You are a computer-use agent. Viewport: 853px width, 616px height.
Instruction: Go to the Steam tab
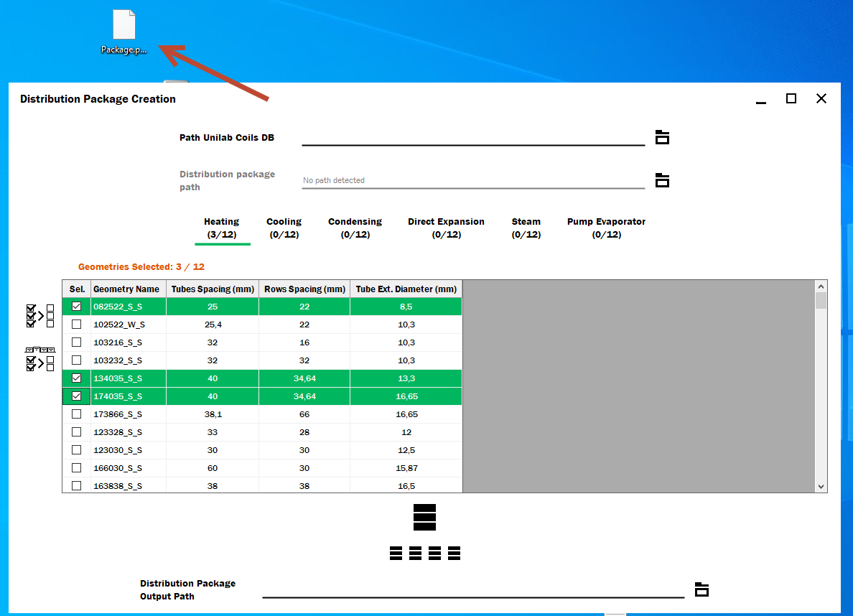tap(526, 228)
